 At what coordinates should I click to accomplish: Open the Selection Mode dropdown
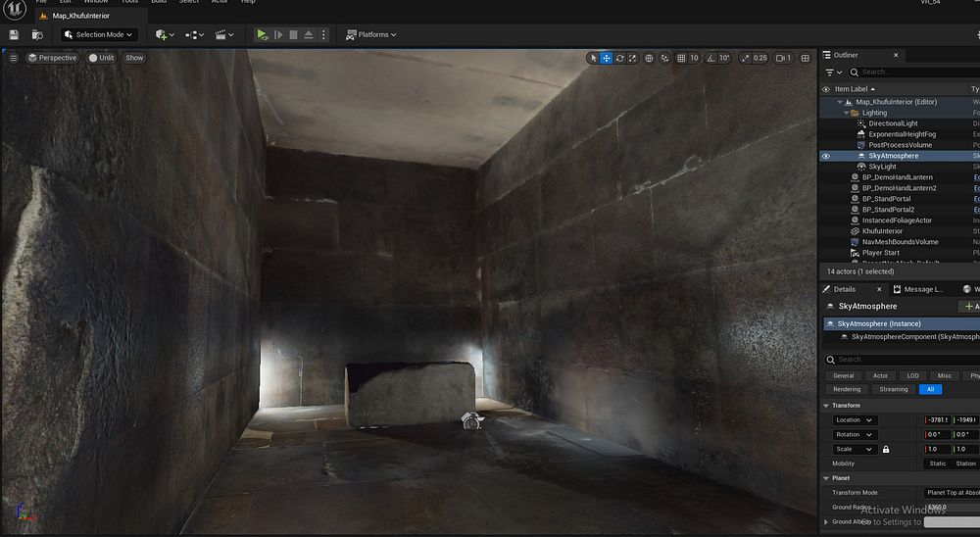[x=99, y=34]
